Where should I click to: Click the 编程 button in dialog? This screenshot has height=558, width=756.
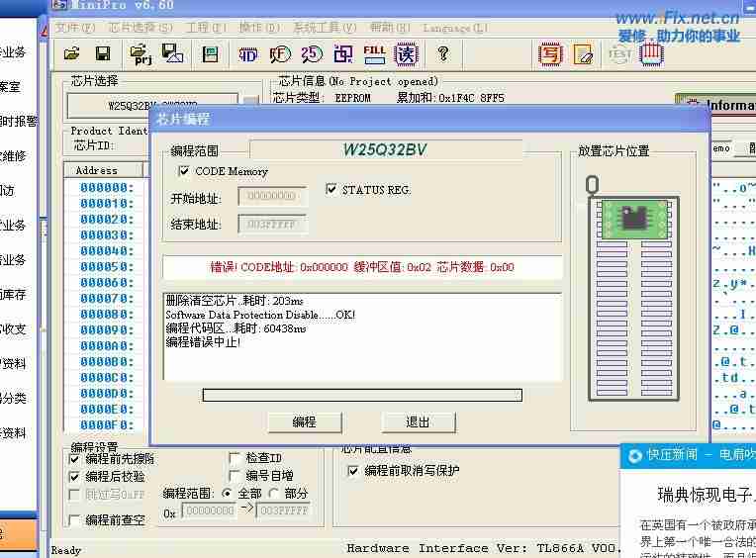304,422
